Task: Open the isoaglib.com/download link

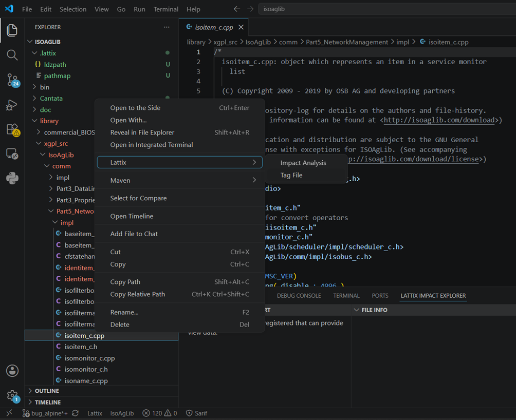Action: point(439,120)
